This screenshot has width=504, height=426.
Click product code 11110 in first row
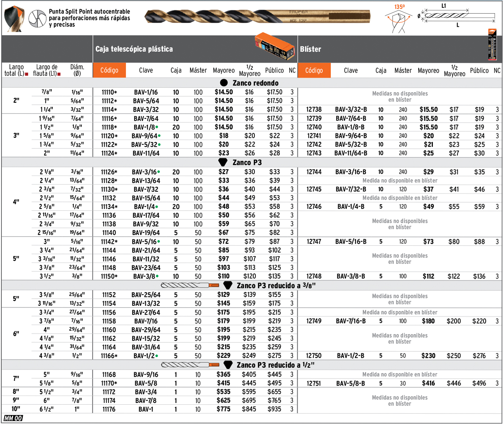tap(108, 92)
